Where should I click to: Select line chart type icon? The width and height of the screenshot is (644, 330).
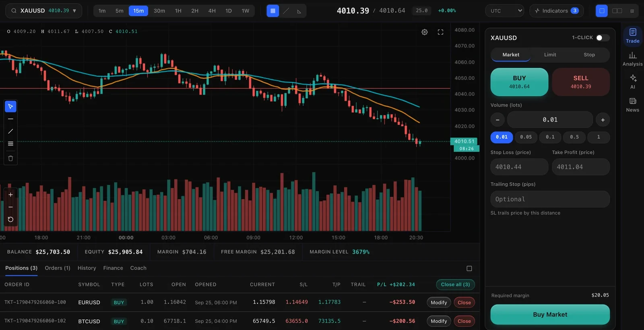tap(286, 11)
